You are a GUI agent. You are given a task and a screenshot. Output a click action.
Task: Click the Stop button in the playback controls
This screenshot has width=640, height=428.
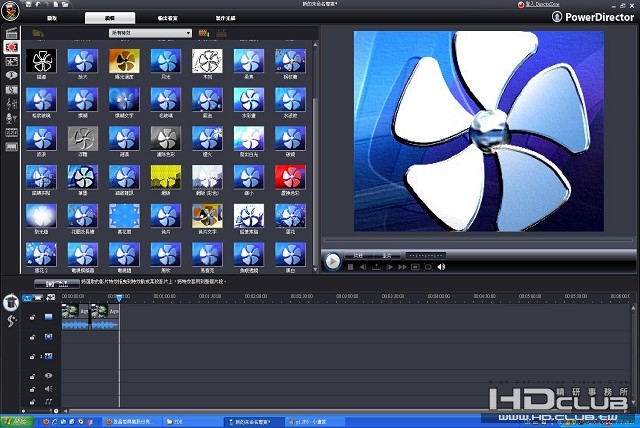pos(350,267)
